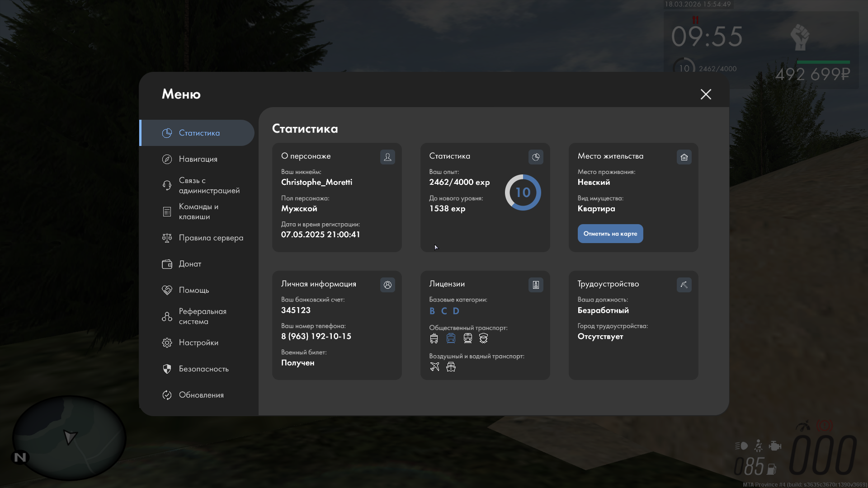Select Настройки in the sidebar

[x=198, y=343]
